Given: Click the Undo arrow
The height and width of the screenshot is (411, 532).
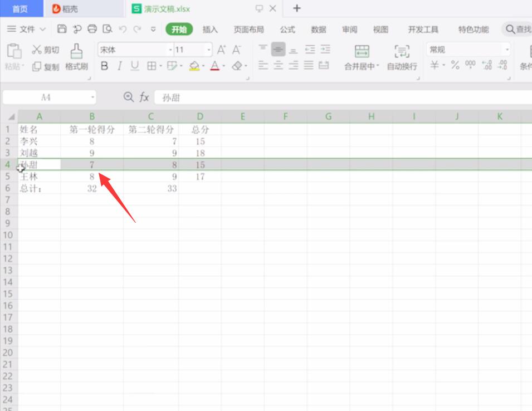Looking at the screenshot, I should click(x=123, y=29).
